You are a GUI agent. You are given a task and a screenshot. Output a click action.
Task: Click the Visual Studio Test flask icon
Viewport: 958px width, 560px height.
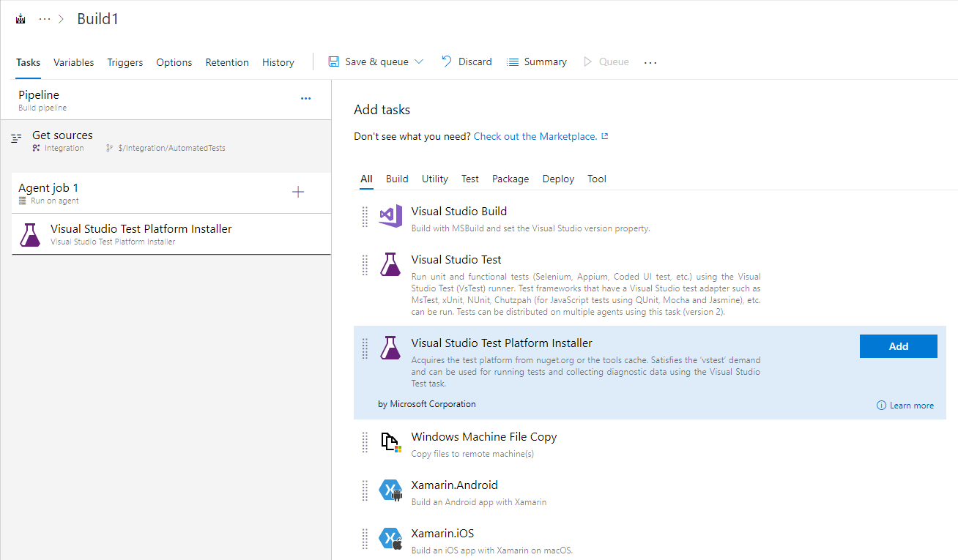tap(390, 265)
